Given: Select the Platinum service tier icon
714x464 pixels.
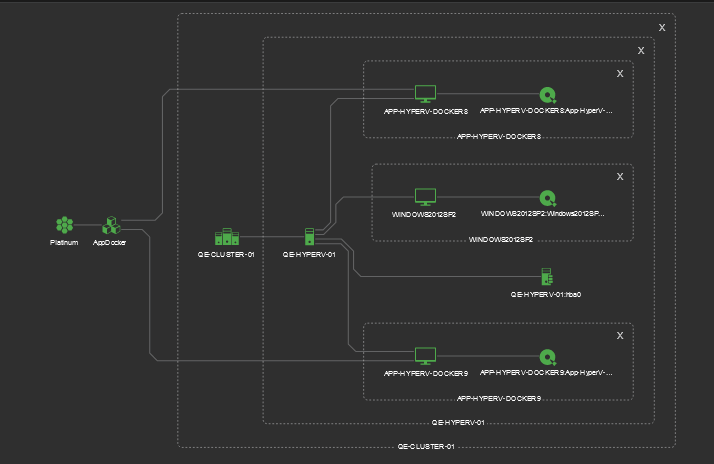Looking at the screenshot, I should (65, 225).
